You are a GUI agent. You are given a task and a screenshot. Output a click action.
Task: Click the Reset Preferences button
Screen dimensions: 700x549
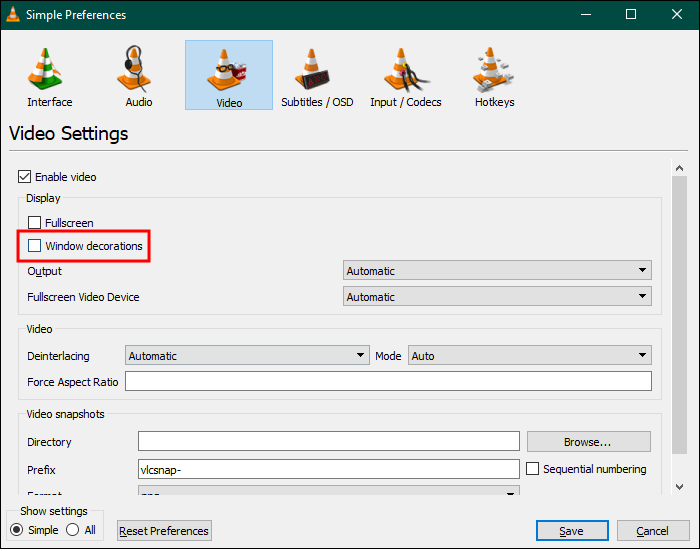(164, 531)
